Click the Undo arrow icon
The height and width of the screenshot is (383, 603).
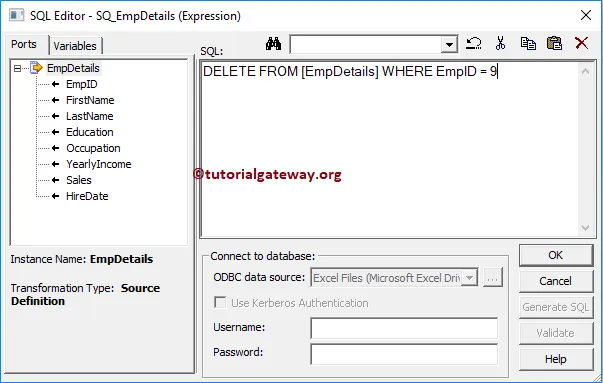(x=473, y=43)
